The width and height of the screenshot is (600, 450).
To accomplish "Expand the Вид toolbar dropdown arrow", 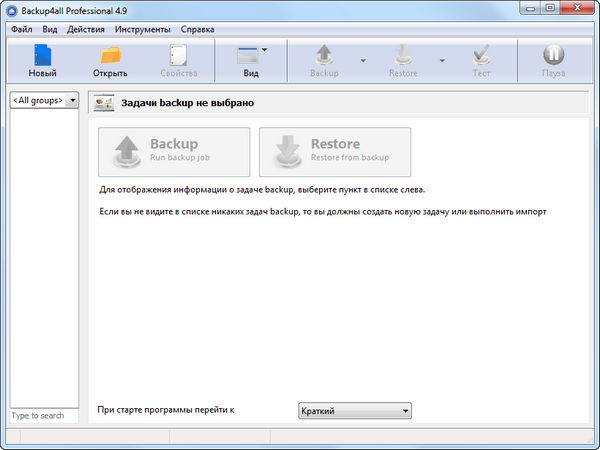I will (264, 50).
